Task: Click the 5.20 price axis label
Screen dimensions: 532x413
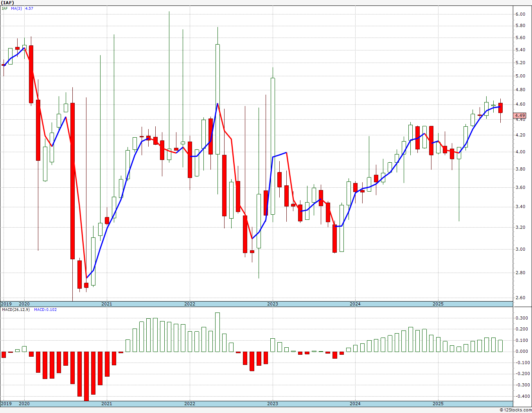Action: point(520,63)
